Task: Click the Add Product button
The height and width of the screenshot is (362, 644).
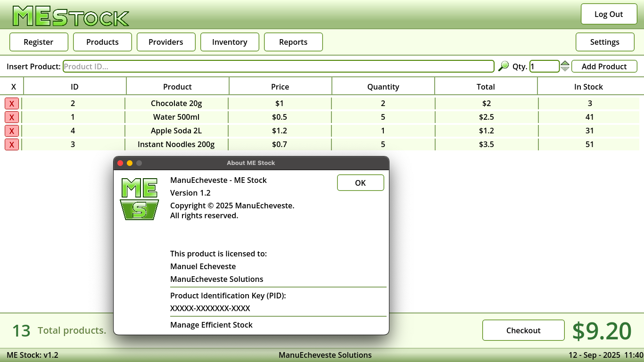Action: click(604, 66)
